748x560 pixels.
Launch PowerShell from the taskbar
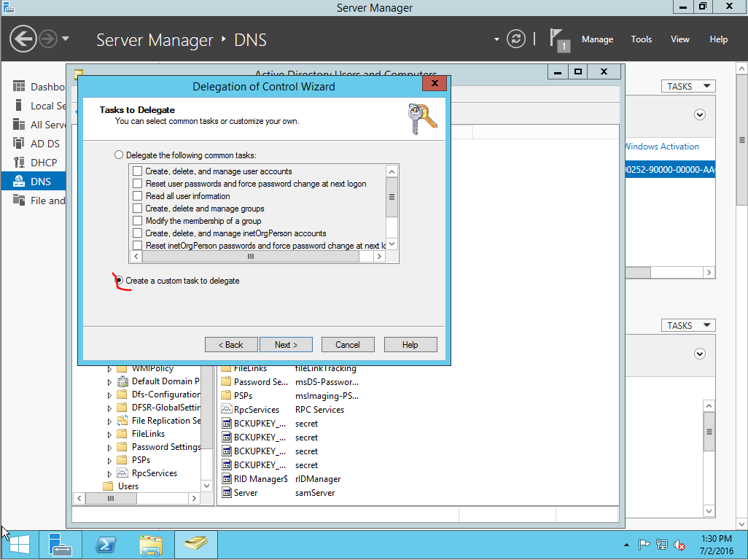click(106, 545)
